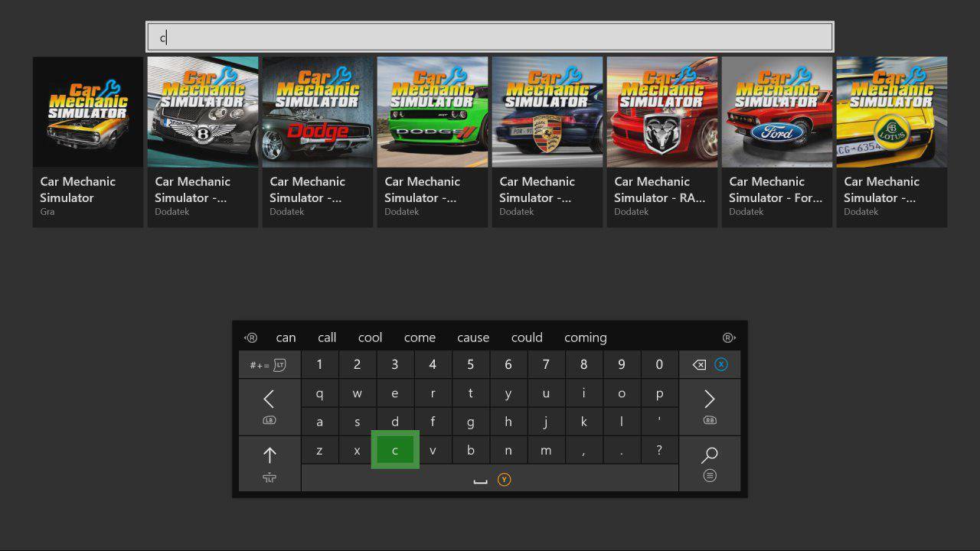Tap the letter l key
Image resolution: width=980 pixels, height=551 pixels.
(x=621, y=422)
